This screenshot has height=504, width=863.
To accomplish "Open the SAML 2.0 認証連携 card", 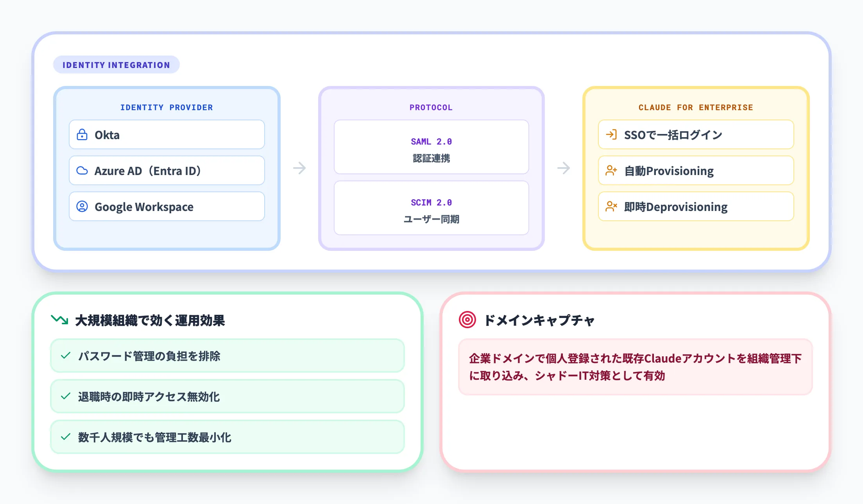I will click(431, 147).
